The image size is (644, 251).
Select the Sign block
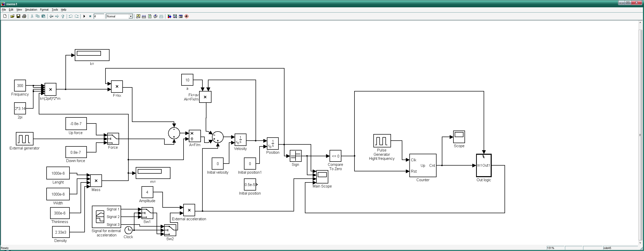pyautogui.click(x=296, y=156)
